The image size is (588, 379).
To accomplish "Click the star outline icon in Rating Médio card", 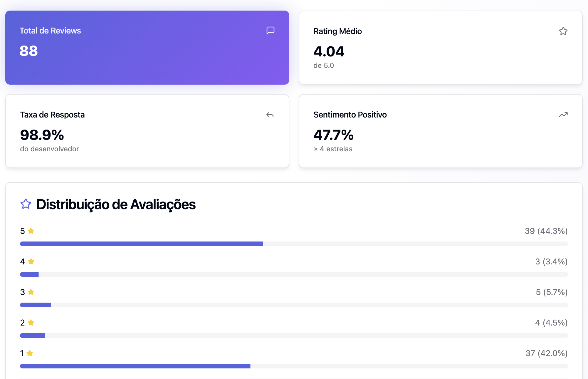I will (x=563, y=31).
